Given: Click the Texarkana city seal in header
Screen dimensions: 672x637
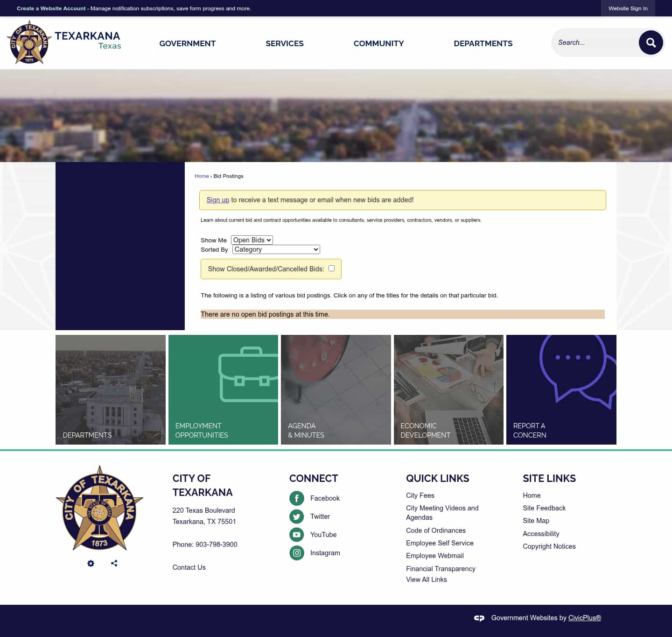Looking at the screenshot, I should pos(29,42).
